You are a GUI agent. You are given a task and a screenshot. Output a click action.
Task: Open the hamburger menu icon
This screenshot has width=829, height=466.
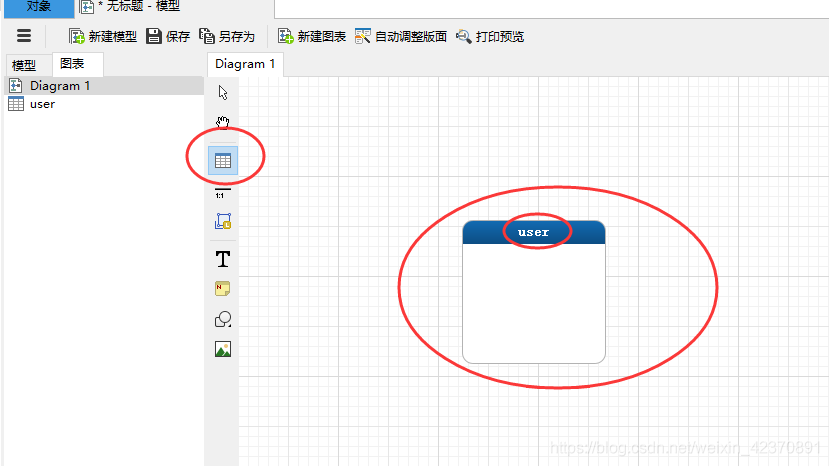pos(24,36)
